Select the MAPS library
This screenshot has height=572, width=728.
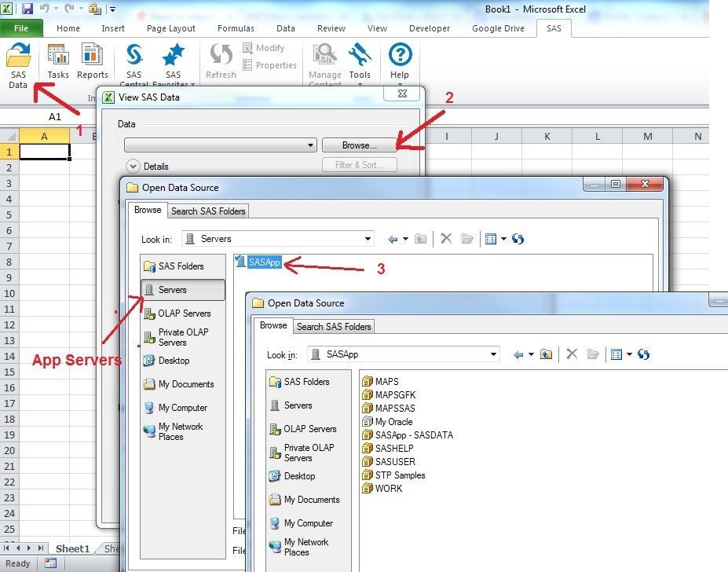[x=380, y=382]
